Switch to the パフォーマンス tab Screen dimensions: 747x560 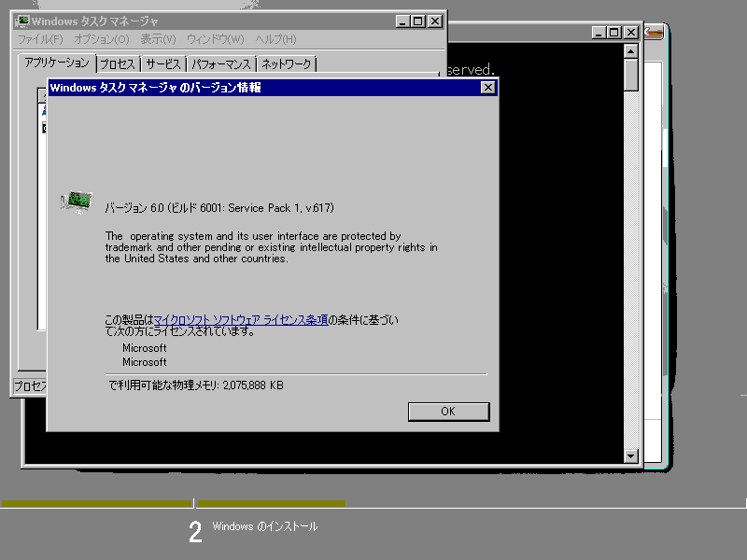[x=221, y=64]
